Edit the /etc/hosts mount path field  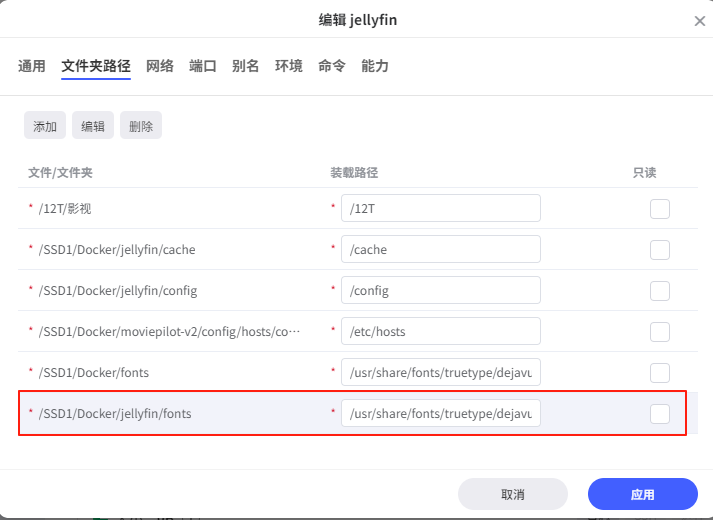[x=441, y=331]
